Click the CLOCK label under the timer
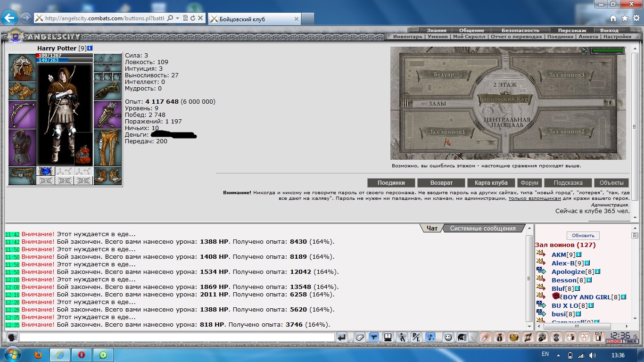Screen dimensions: 644x362 614,341
